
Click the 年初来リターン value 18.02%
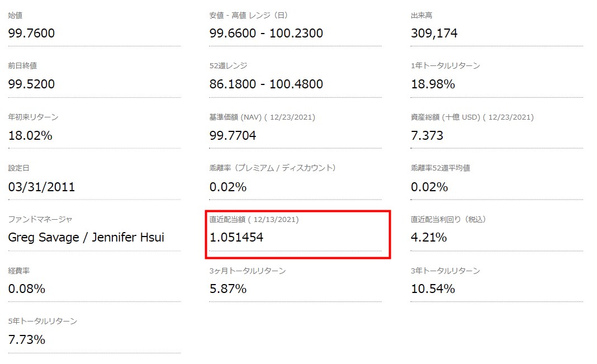(x=30, y=135)
